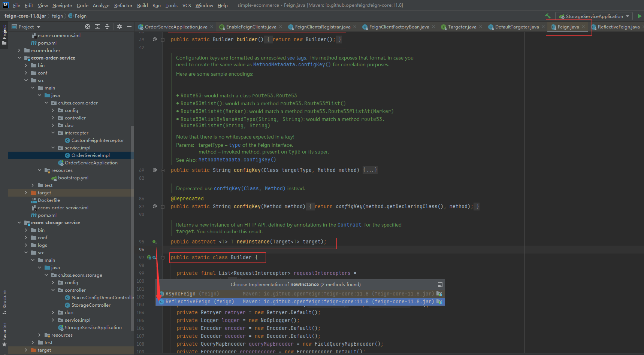Click Expand All icon in Project panel
The height and width of the screenshot is (355, 644).
coord(97,27)
